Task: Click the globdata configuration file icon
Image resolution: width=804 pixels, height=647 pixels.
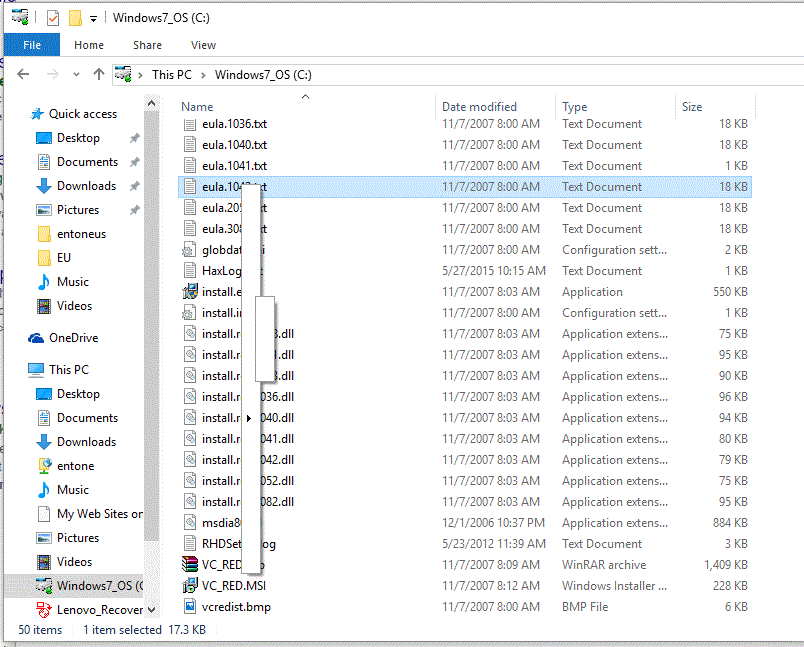Action: [189, 250]
